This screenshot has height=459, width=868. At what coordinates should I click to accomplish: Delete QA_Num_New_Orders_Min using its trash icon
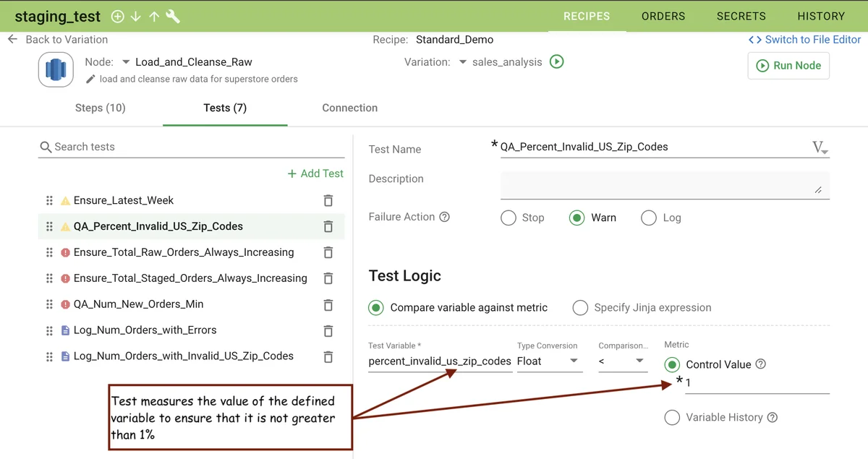point(329,304)
